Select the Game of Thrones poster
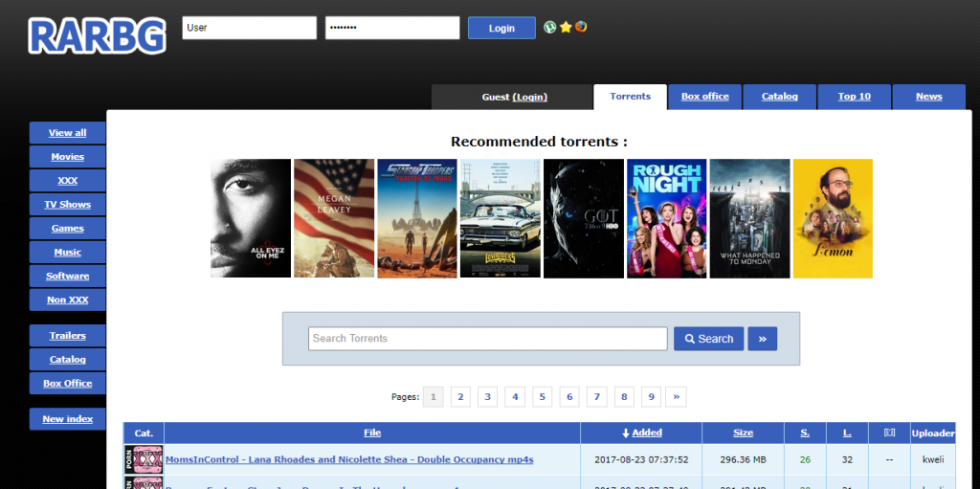The image size is (980, 489). (x=583, y=218)
